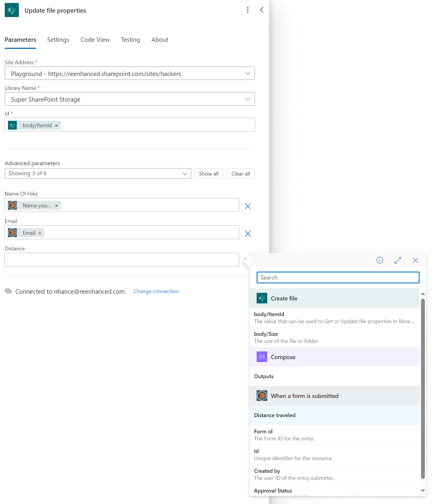Remove the body/ItemId token from Id field
The width and height of the screenshot is (434, 504).
pos(56,125)
